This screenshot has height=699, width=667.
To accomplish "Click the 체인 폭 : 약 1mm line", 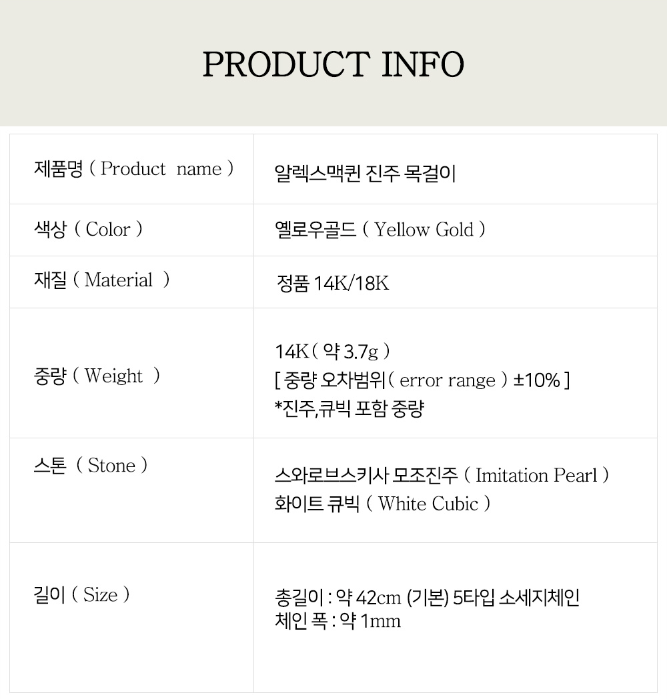I will pyautogui.click(x=337, y=621).
